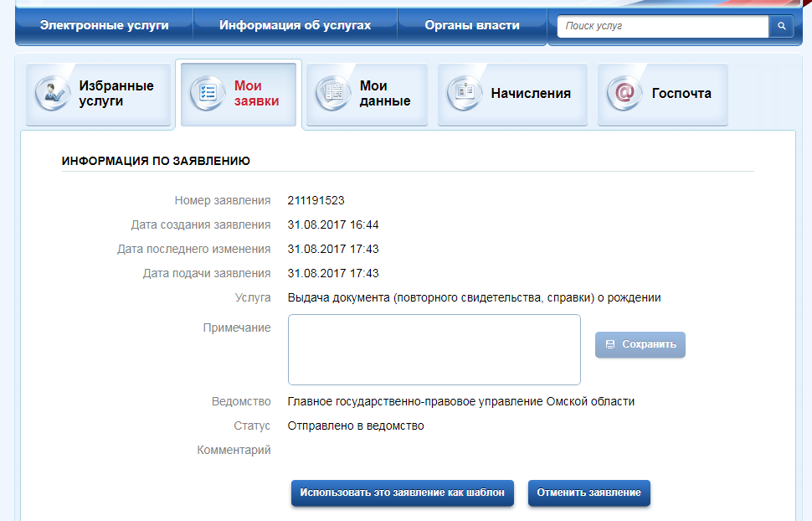Screen dimensions: 812x521
Task: Click the Мои данные document icon
Action: point(332,93)
